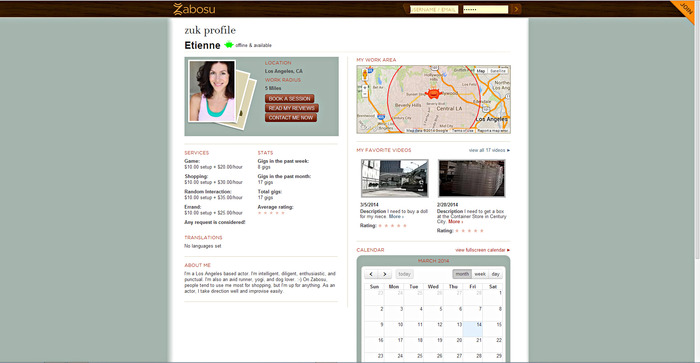The image size is (700, 363).
Task: Click the Shopping service price text
Action: coord(213,182)
